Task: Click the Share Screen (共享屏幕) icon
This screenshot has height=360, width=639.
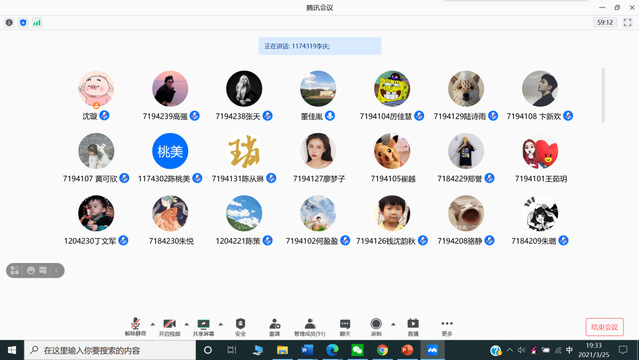Action: click(203, 327)
